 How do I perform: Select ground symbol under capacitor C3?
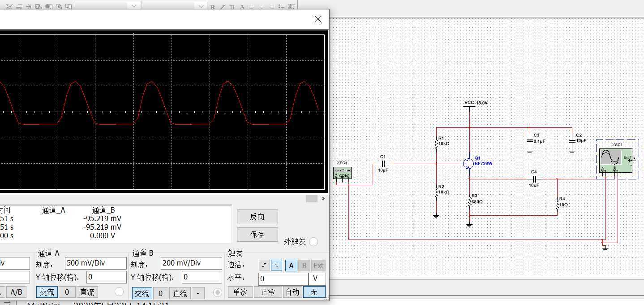tap(530, 152)
